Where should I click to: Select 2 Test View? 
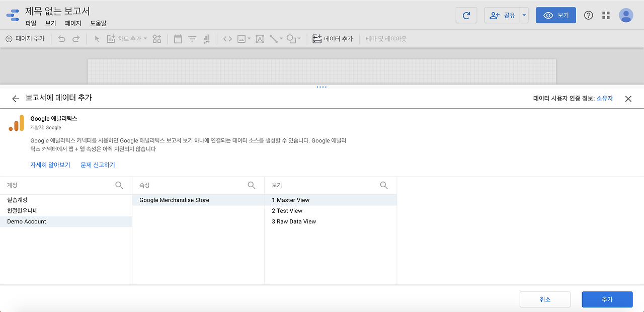331,211
